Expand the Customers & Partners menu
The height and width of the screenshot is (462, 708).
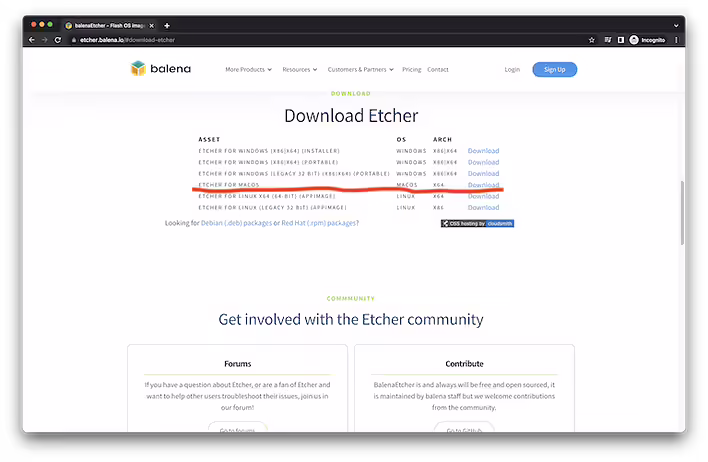coord(360,70)
